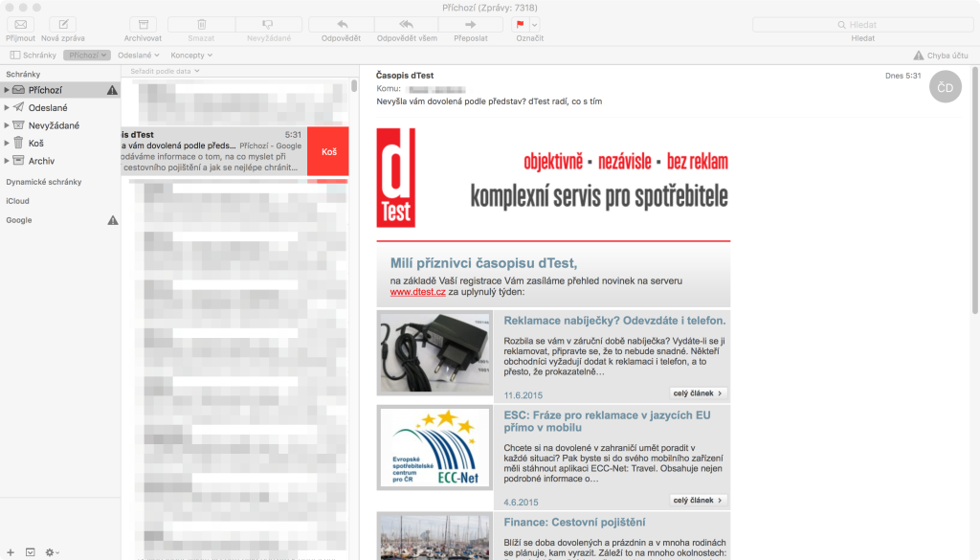Open Seřadit podle data sort menu

point(165,71)
